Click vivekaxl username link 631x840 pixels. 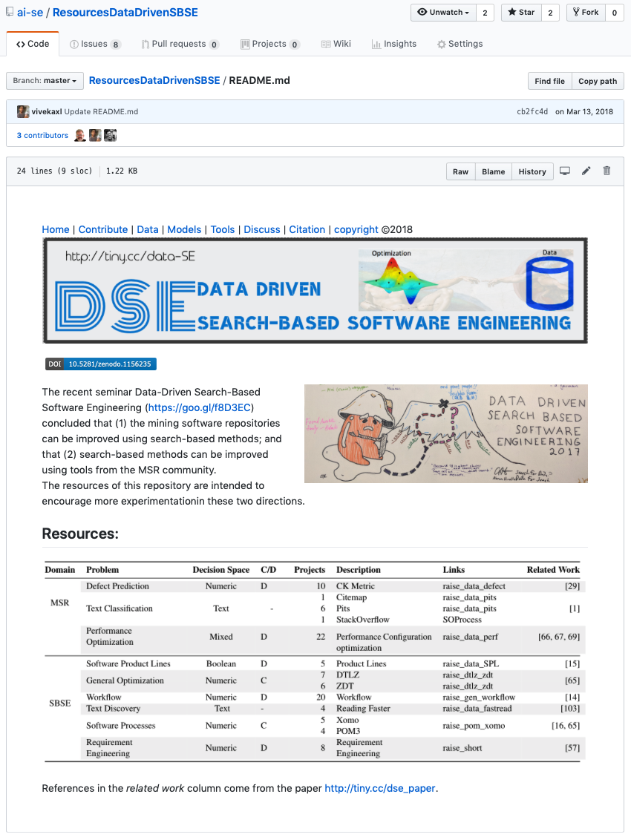click(x=47, y=111)
